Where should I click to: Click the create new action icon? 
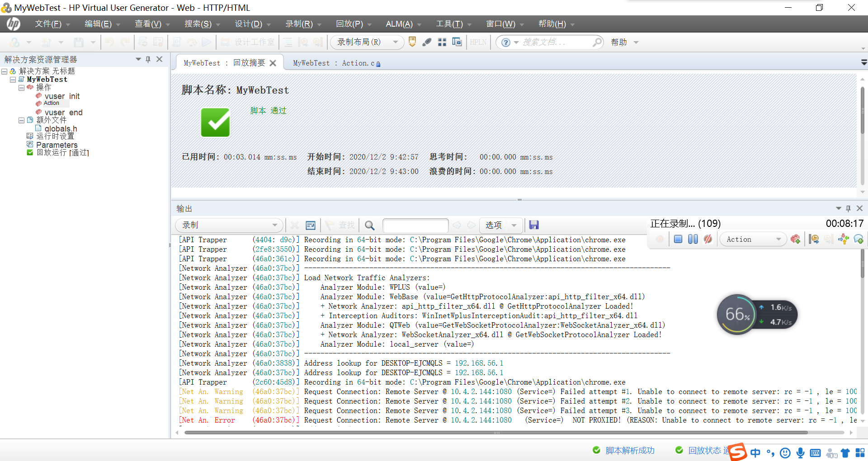coord(795,239)
